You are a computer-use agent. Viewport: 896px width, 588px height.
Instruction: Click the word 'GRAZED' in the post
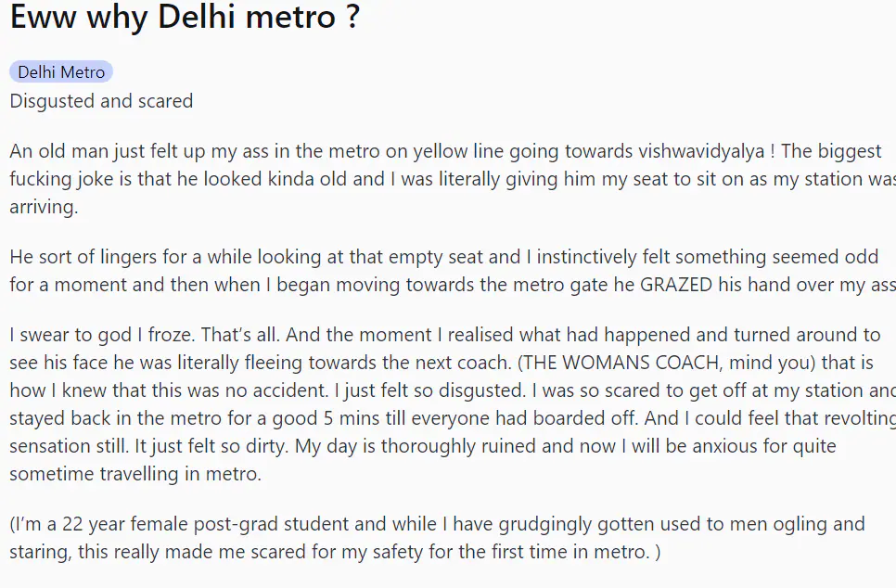coord(676,285)
